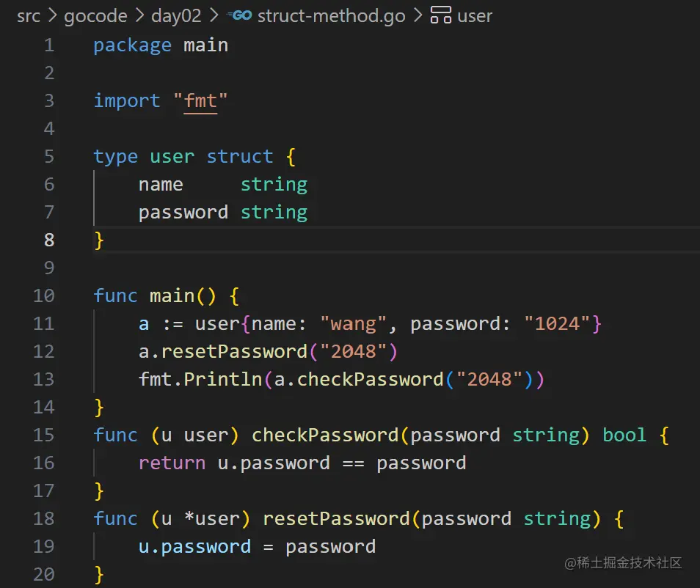
Task: Click the "type" keyword on line 5
Action: click(116, 157)
